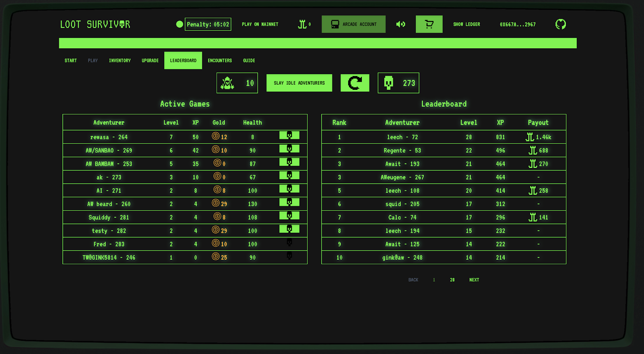
Task: Switch to the Upgrade tab
Action: [150, 60]
